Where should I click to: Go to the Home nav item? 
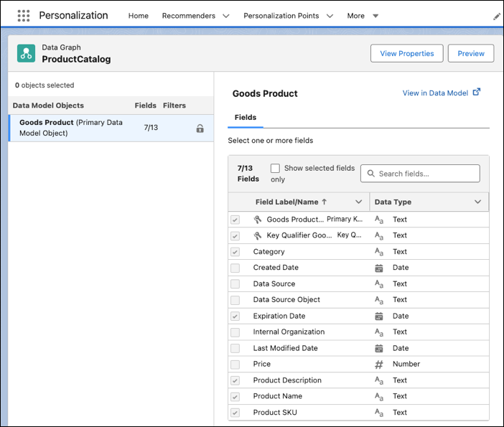click(139, 16)
